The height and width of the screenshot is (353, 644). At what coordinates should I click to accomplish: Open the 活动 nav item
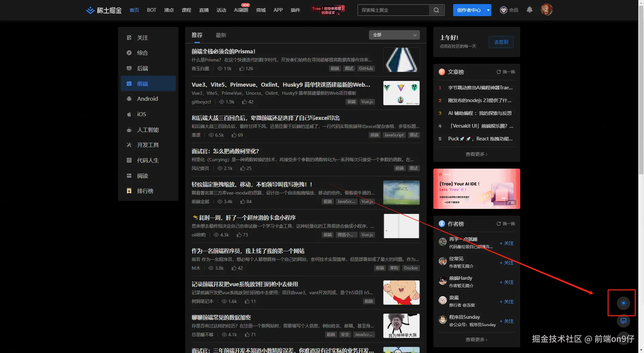(x=221, y=10)
